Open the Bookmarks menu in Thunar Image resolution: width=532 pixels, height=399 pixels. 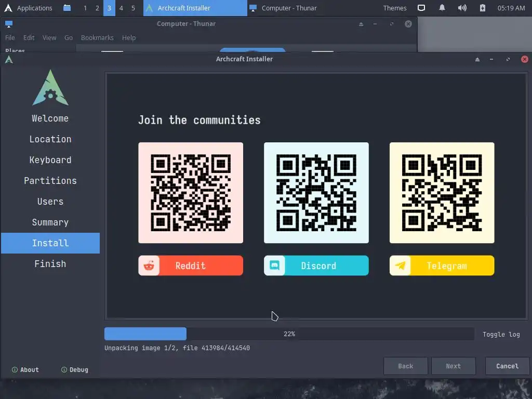click(97, 37)
